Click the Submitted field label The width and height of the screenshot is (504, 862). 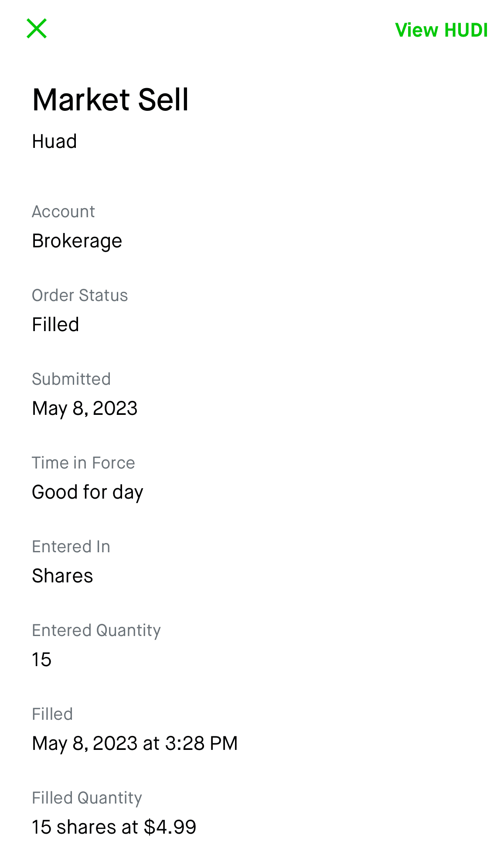click(x=71, y=379)
